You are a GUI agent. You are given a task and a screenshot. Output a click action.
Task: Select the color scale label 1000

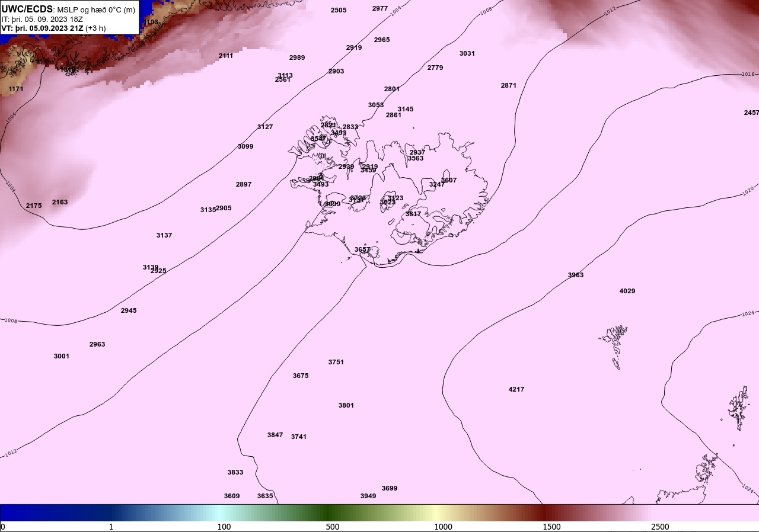click(443, 527)
